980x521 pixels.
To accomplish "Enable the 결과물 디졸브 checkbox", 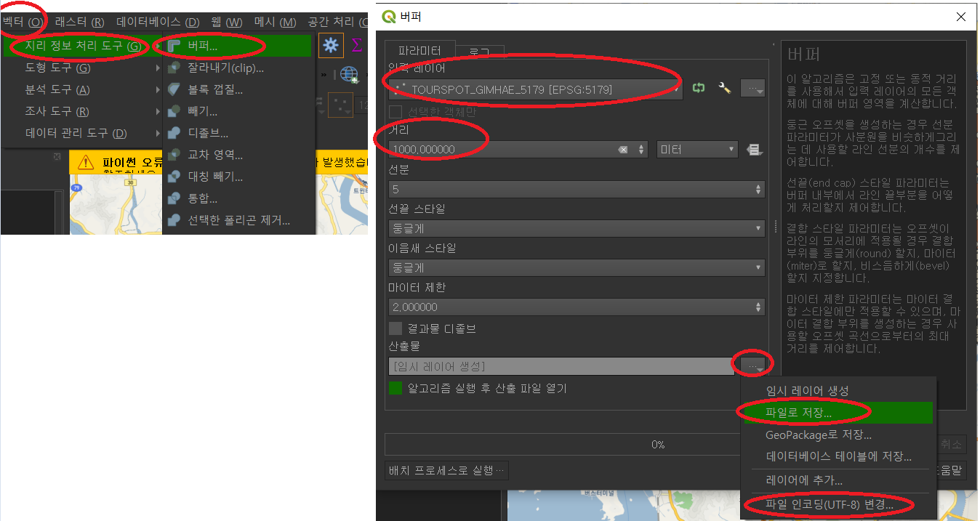I will click(x=395, y=328).
